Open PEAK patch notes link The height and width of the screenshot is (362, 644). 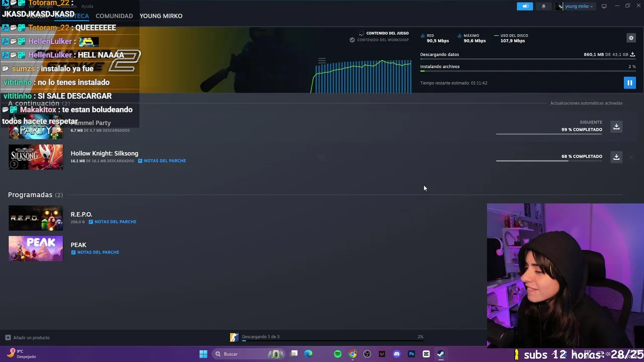pos(95,252)
